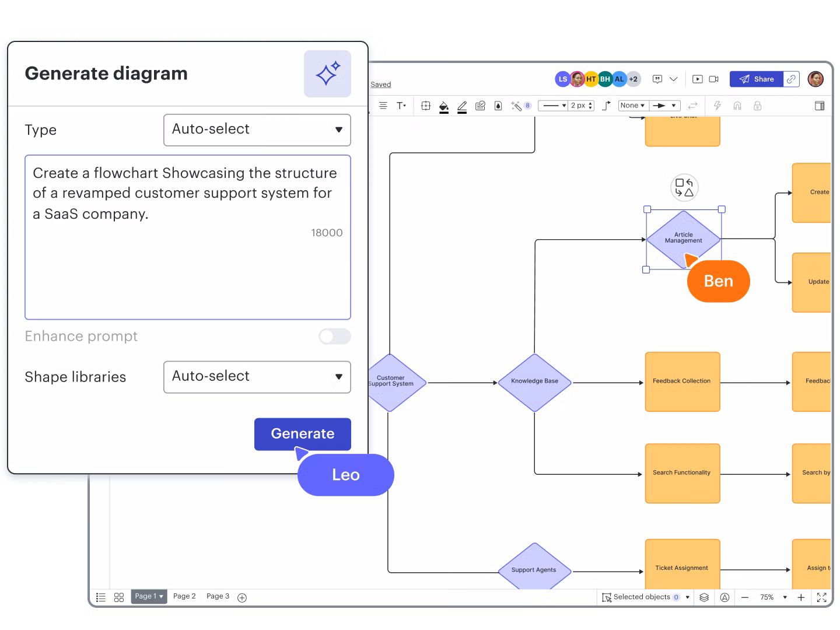Click the lock objects icon
The image size is (840, 630).
point(757,106)
